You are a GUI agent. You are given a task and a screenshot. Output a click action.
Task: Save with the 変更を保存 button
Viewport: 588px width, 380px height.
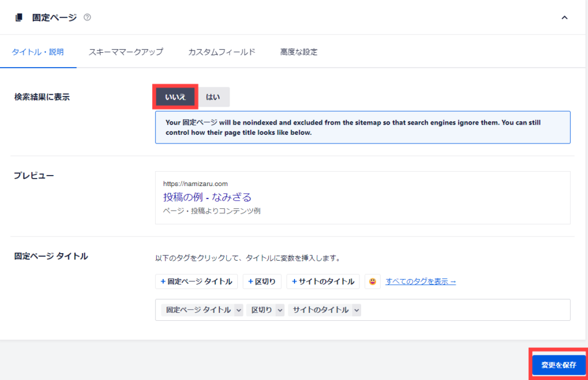(558, 365)
